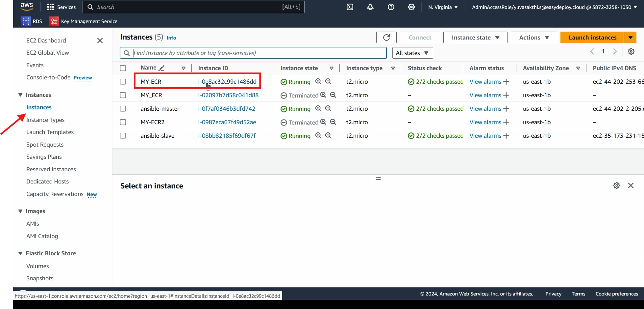Open details panel settings gear

[617, 185]
